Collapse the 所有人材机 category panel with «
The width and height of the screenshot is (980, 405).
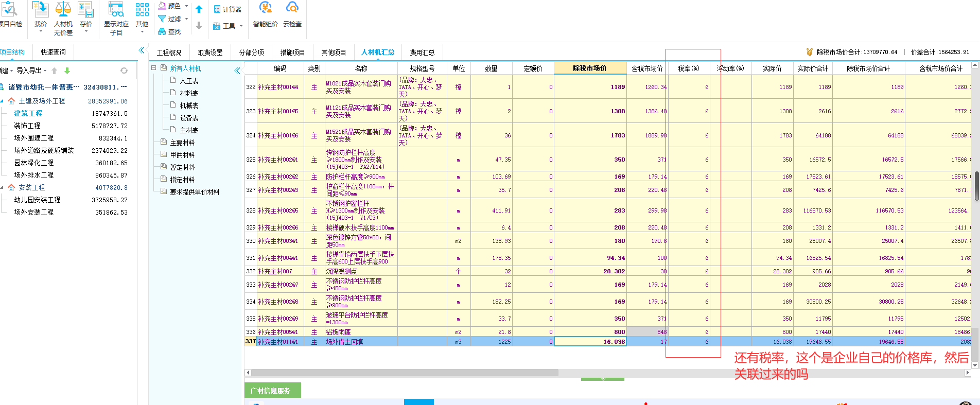pos(237,71)
